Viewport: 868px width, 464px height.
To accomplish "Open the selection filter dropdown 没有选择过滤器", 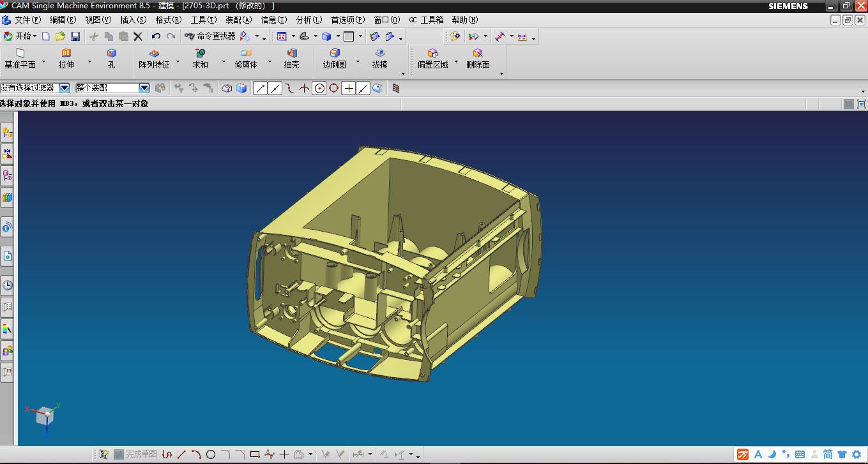I will point(65,88).
